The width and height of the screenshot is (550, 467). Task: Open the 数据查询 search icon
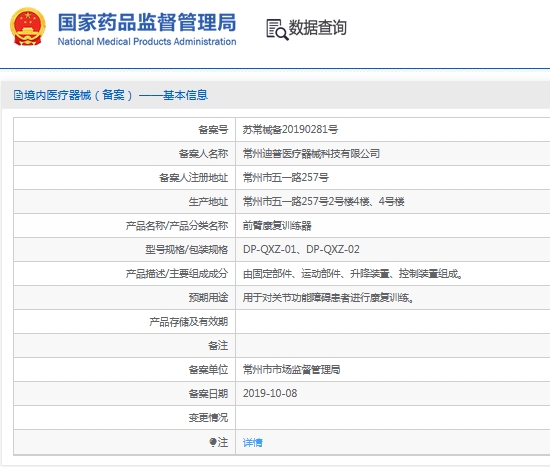(x=277, y=29)
